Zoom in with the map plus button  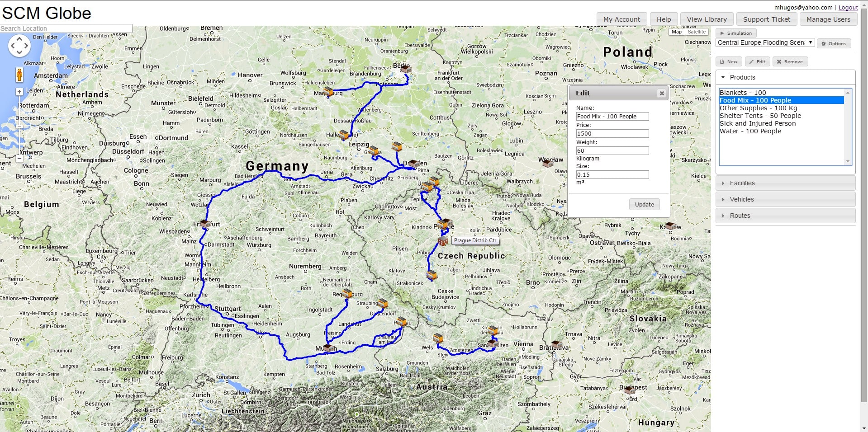(19, 92)
